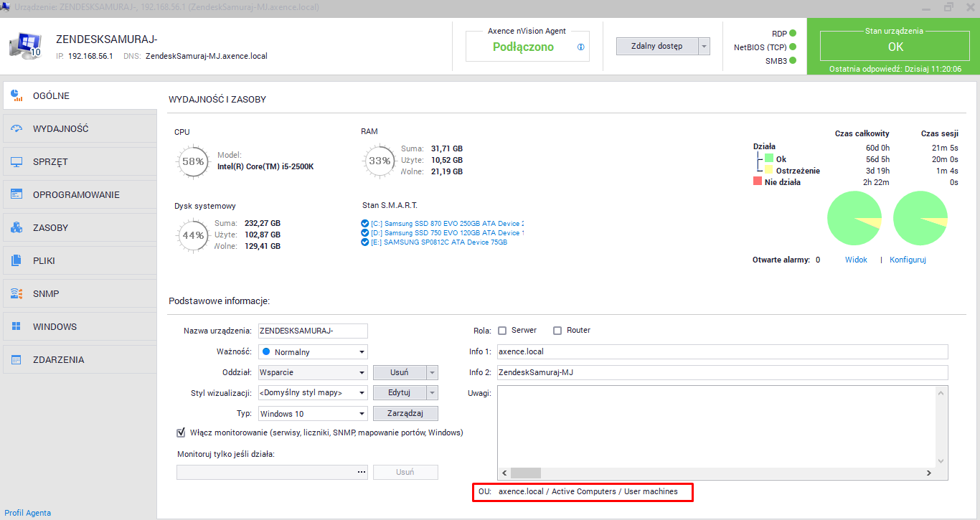The width and height of the screenshot is (980, 520).
Task: Click the Windows logo sidebar icon
Action: click(17, 327)
